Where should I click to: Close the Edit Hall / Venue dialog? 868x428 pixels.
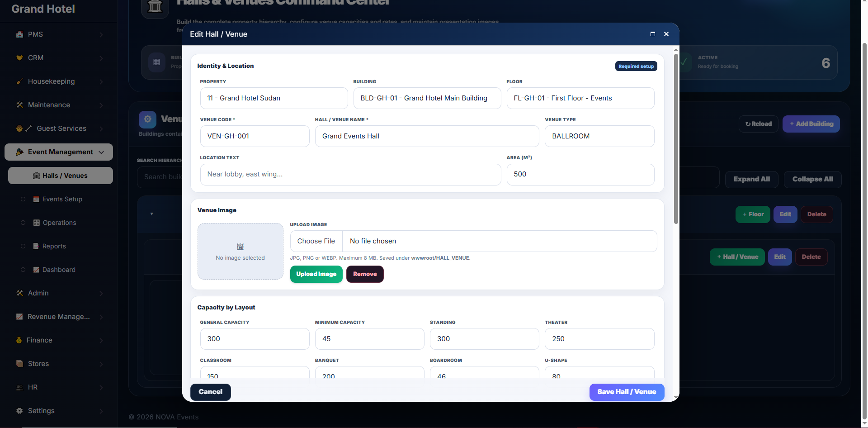pyautogui.click(x=666, y=34)
